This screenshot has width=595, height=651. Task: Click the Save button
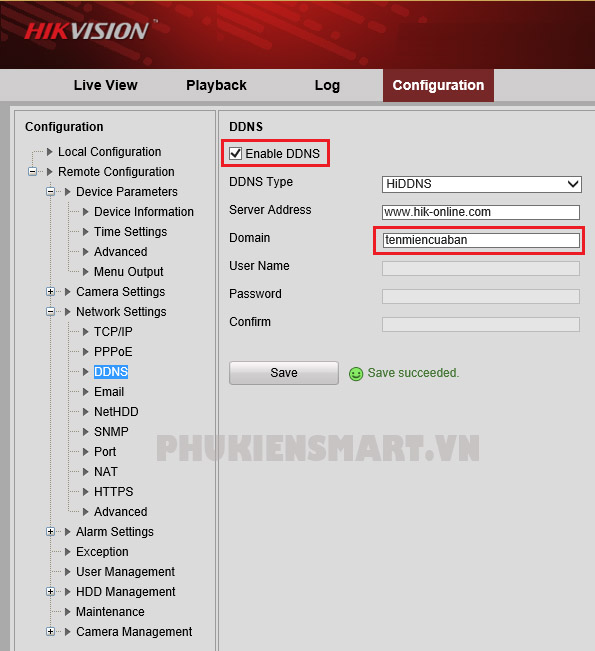[284, 373]
